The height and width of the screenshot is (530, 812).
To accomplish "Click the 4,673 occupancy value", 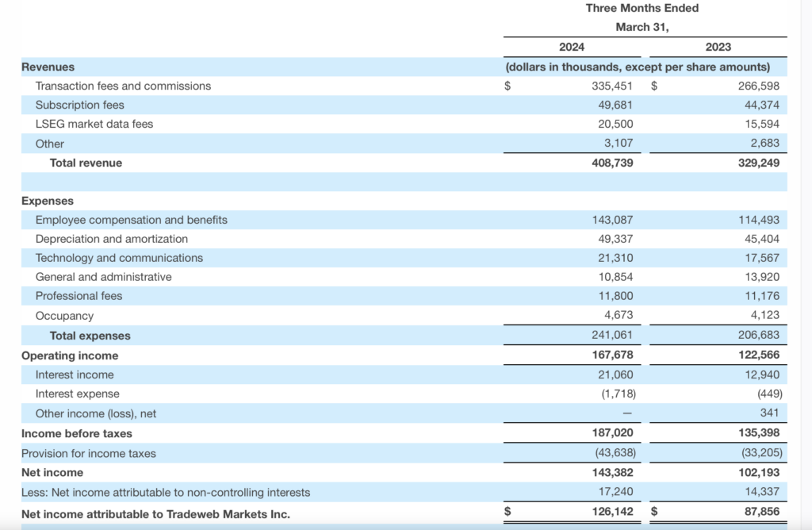I will tap(619, 315).
